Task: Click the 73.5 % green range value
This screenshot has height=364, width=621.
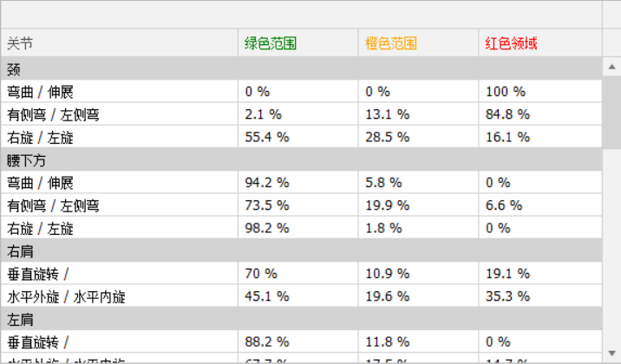Action: 265,205
